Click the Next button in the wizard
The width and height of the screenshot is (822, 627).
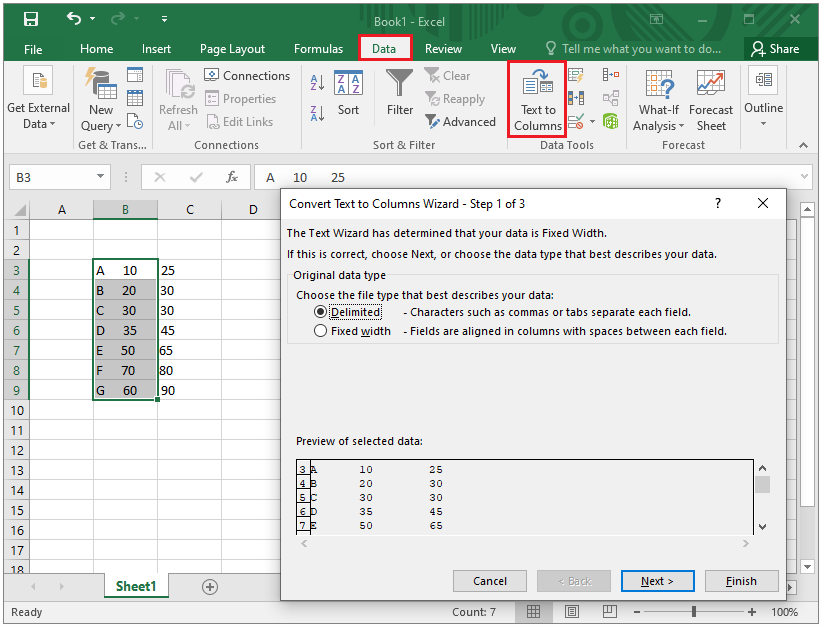[x=657, y=581]
